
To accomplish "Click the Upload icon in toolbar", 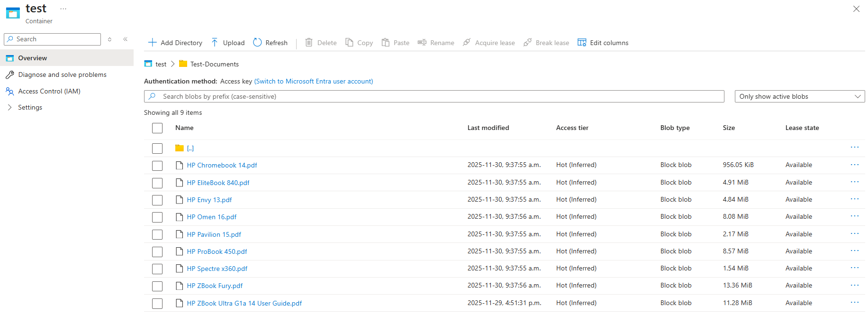I will pos(215,43).
